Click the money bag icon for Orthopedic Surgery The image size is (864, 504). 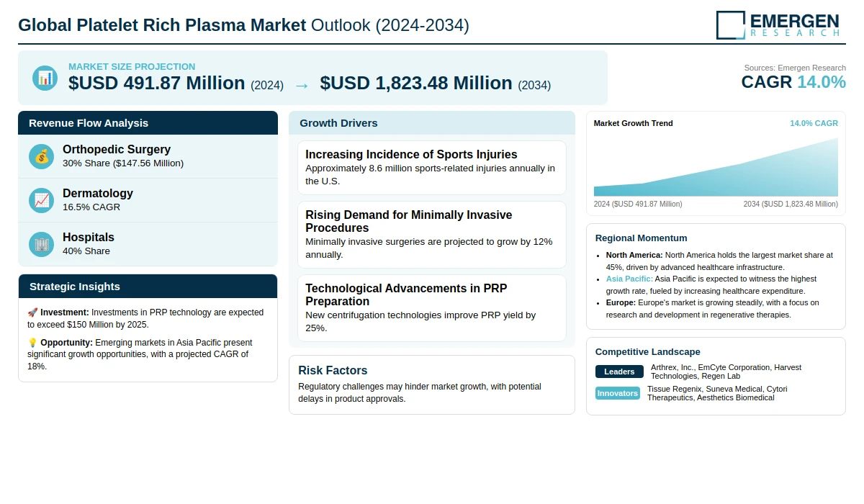click(42, 156)
